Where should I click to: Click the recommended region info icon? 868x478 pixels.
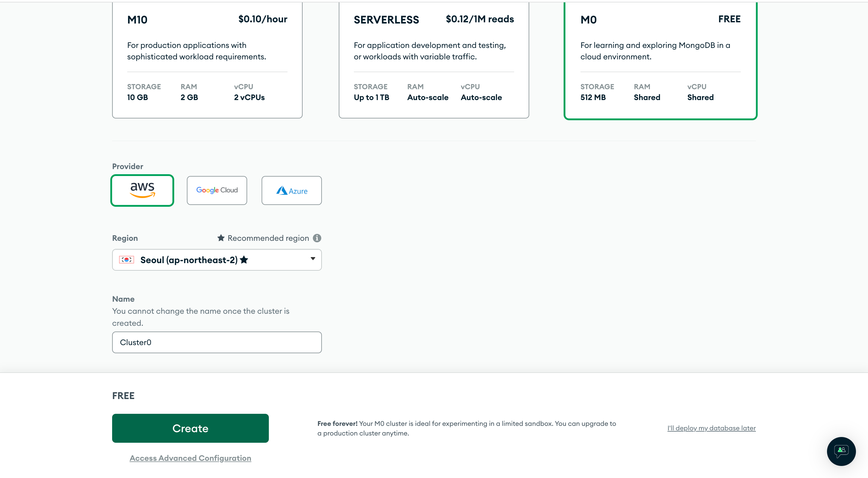(x=317, y=238)
